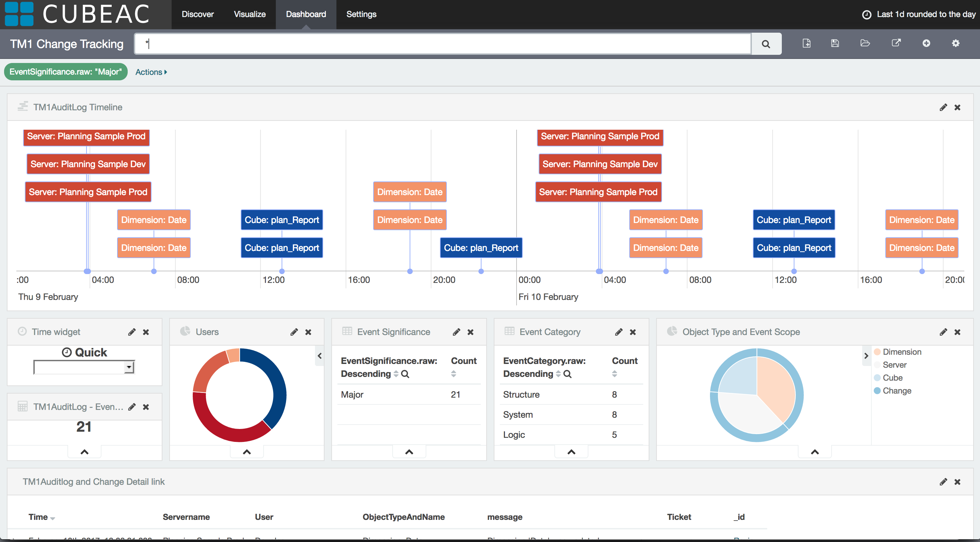The width and height of the screenshot is (980, 542).
Task: Remove the Time widget panel
Action: [146, 332]
